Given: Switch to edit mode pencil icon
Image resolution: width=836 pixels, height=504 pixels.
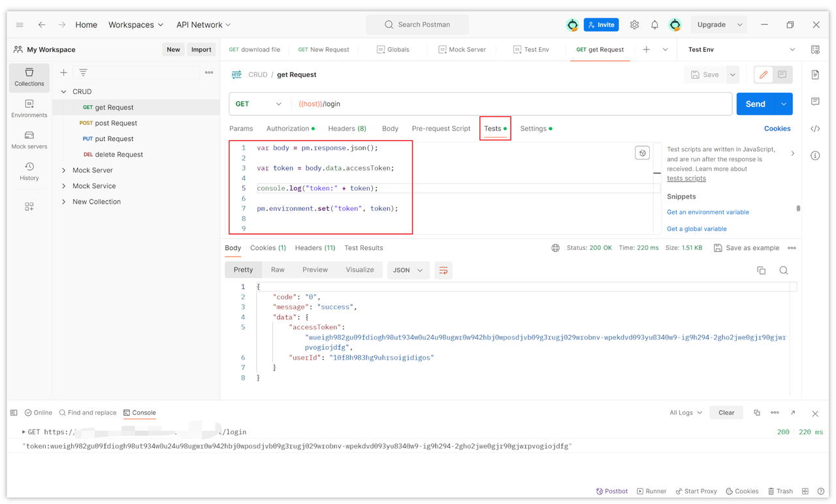Looking at the screenshot, I should click(x=764, y=74).
